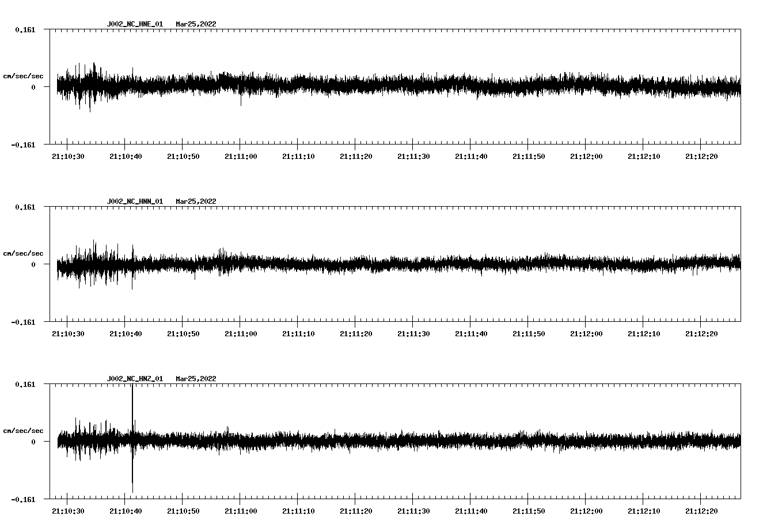Click the 21:10:40 time label on HNE axis
Screen dimensions: 782x532
pyautogui.click(x=126, y=156)
